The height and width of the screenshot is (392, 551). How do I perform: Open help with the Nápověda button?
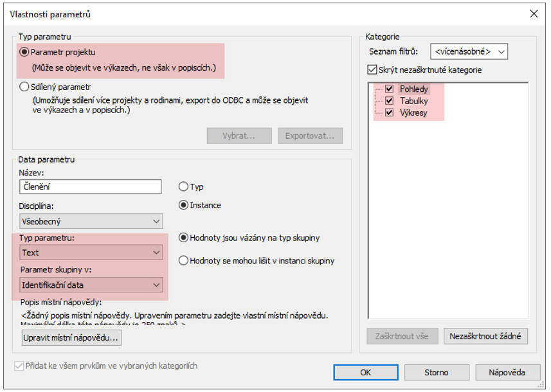[x=507, y=373]
